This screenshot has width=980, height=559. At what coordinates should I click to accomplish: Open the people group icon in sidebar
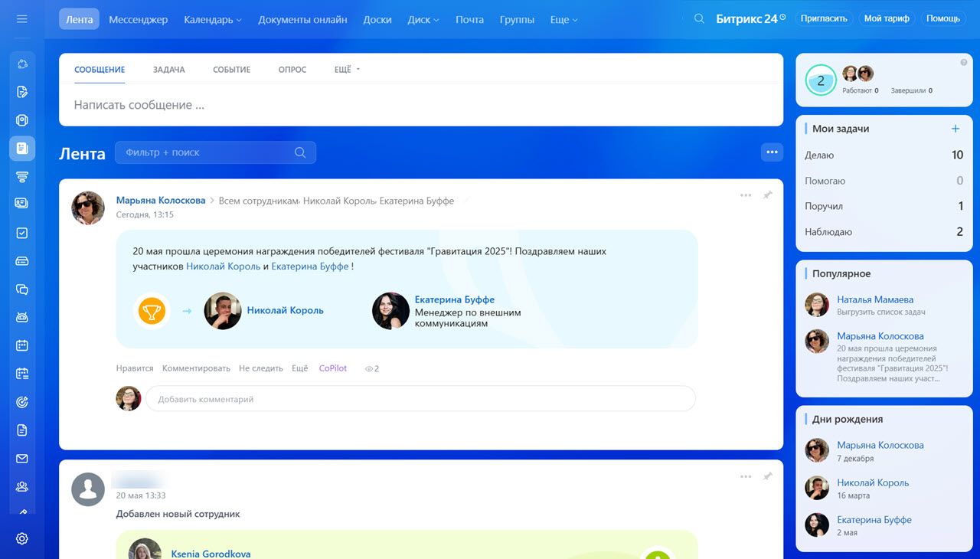click(22, 486)
